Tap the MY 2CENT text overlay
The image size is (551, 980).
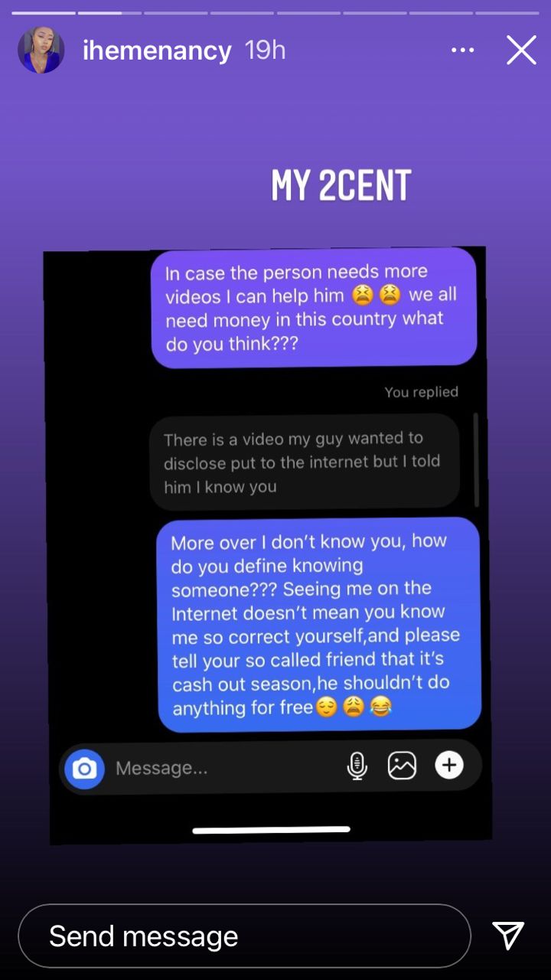tap(341, 185)
